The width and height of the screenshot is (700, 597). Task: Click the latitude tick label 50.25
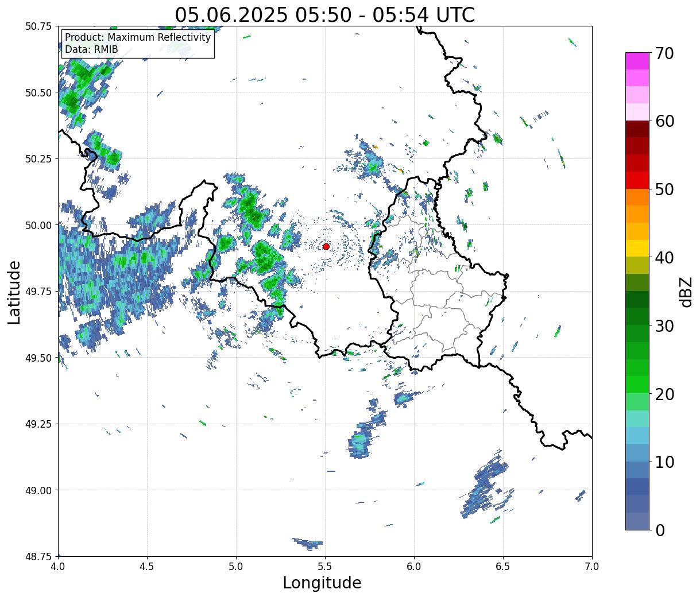click(38, 159)
